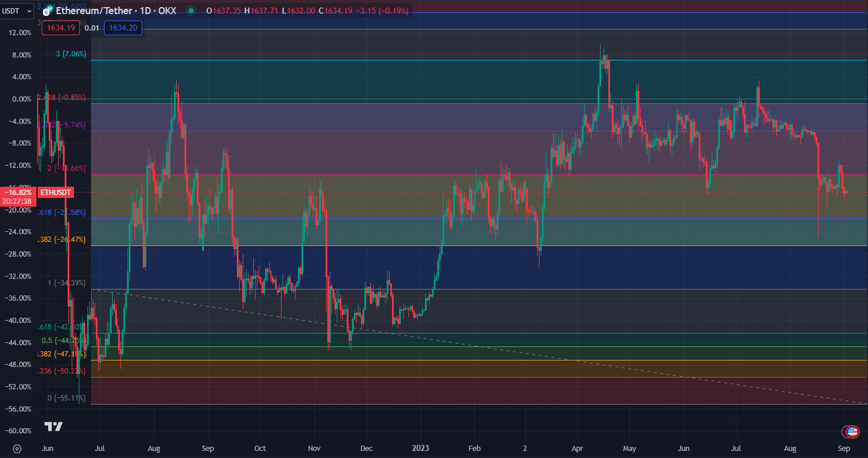Click the Ethereum/Tether symbol logo icon
This screenshot has width=868, height=458.
[48, 11]
